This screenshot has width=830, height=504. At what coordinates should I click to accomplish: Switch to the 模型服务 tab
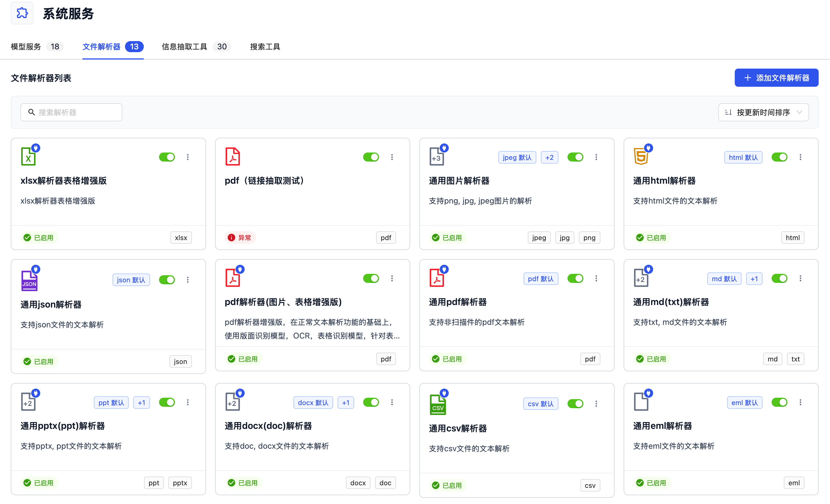[26, 46]
